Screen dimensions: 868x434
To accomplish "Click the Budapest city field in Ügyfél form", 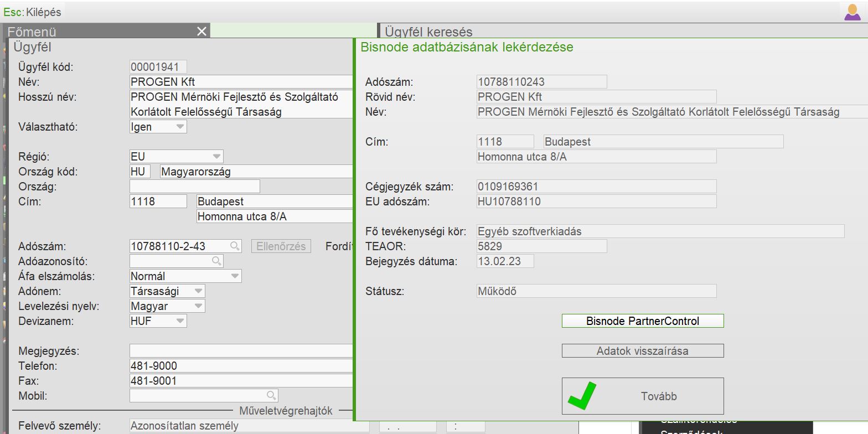I will [x=275, y=201].
